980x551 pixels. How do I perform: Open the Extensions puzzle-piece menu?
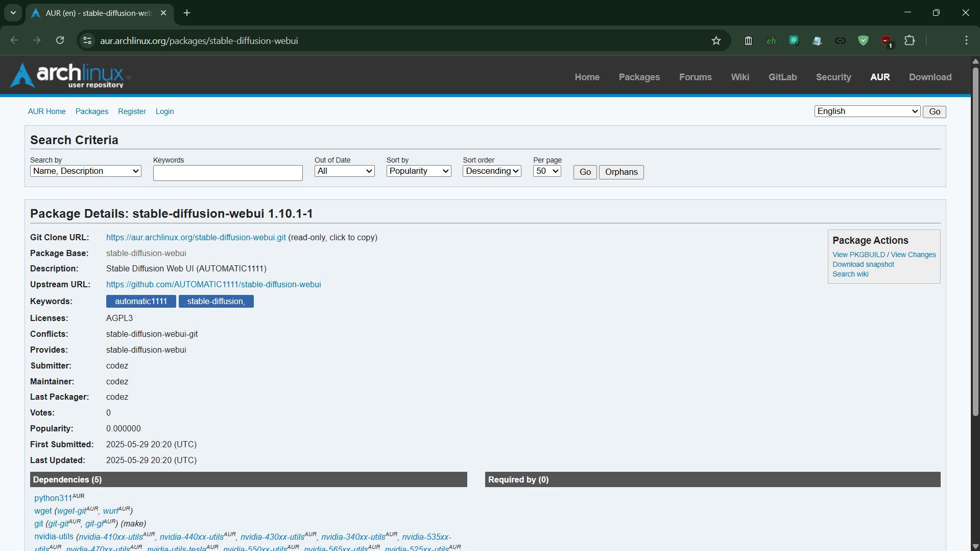tap(910, 40)
